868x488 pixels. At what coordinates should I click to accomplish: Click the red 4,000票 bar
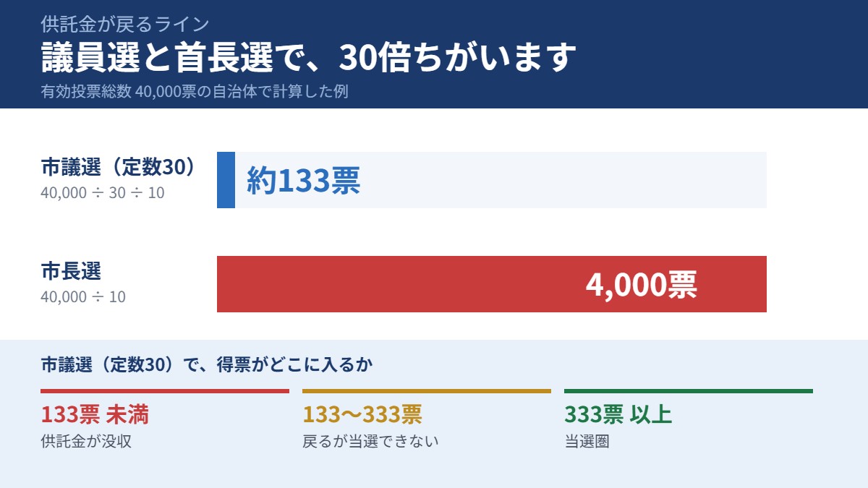pyautogui.click(x=492, y=284)
